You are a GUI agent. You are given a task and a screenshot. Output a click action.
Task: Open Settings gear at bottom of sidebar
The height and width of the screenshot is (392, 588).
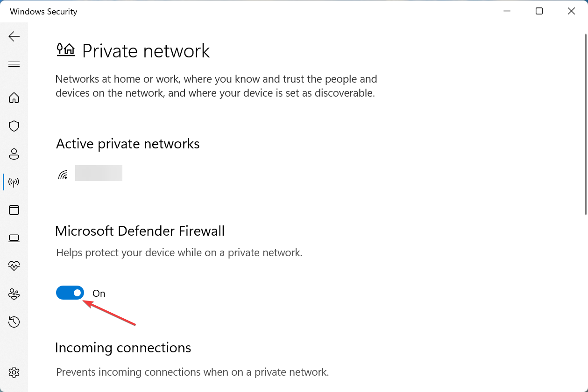pos(14,372)
